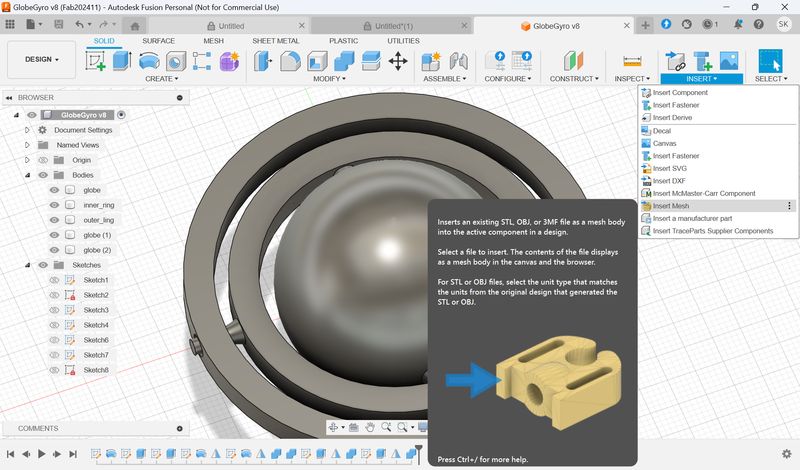The height and width of the screenshot is (470, 800).
Task: Select the Create Form tool
Action: (229, 61)
